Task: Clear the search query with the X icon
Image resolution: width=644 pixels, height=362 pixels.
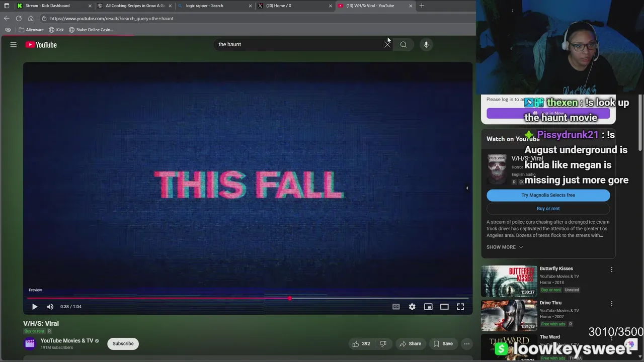Action: pos(387,44)
